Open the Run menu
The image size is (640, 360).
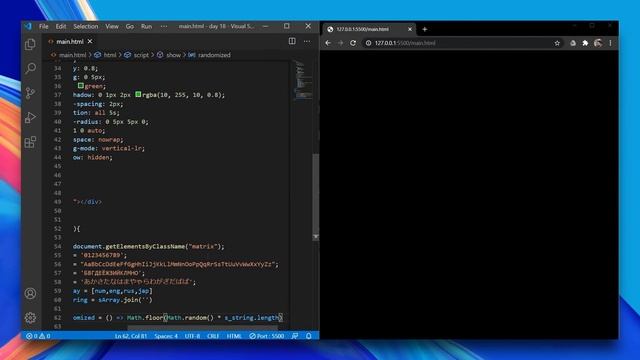[147, 26]
